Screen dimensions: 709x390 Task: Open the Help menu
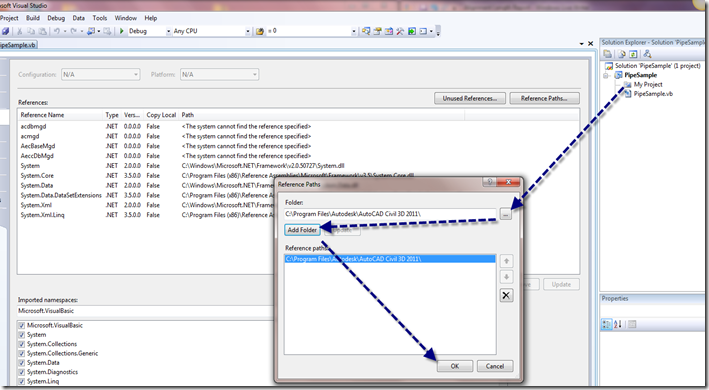click(151, 18)
